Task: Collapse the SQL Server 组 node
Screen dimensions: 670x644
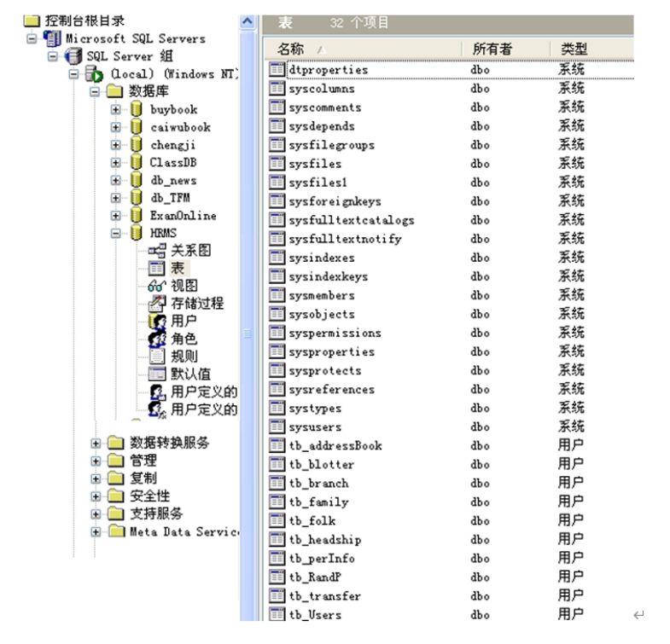Action: coord(53,56)
